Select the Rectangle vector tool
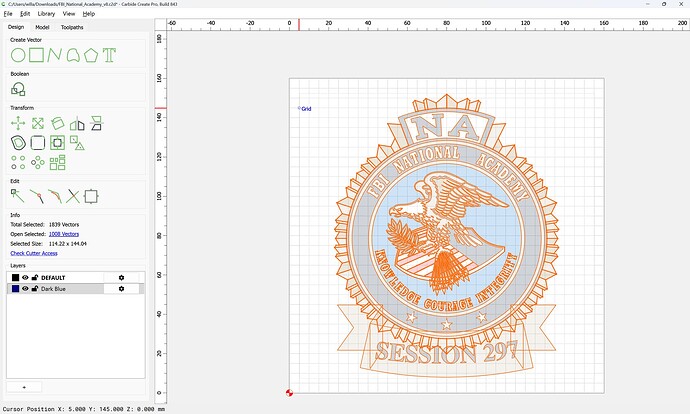The image size is (690, 414). point(37,55)
